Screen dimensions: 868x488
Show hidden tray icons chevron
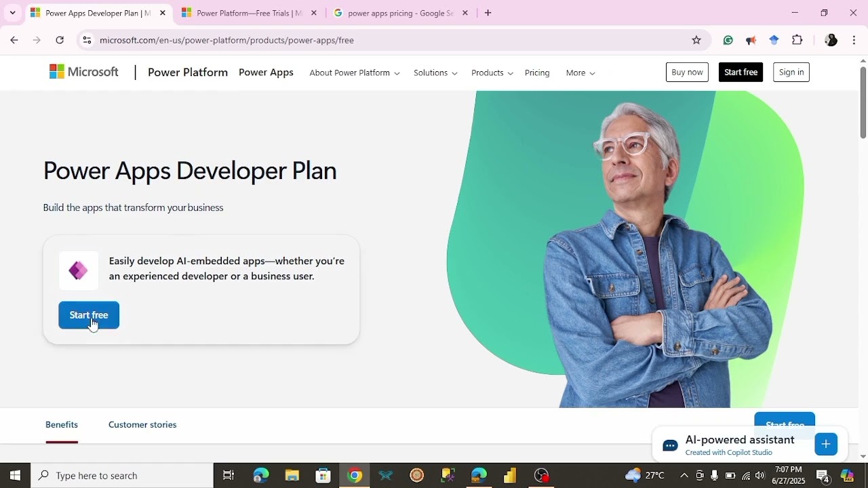click(684, 475)
